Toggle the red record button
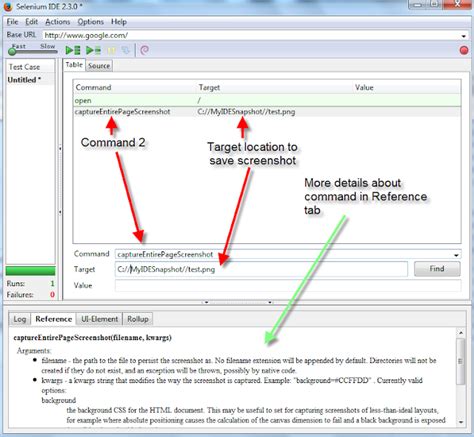Viewport: 474px width, 437px height. coord(464,50)
